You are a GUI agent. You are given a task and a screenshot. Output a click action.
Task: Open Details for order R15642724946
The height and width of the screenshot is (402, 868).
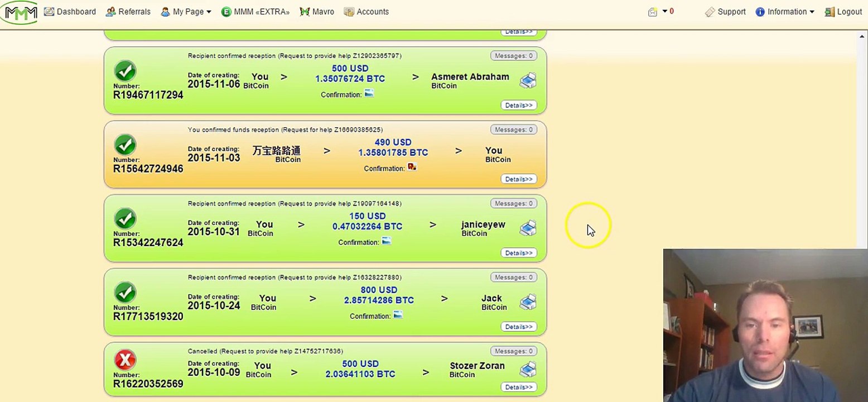519,179
